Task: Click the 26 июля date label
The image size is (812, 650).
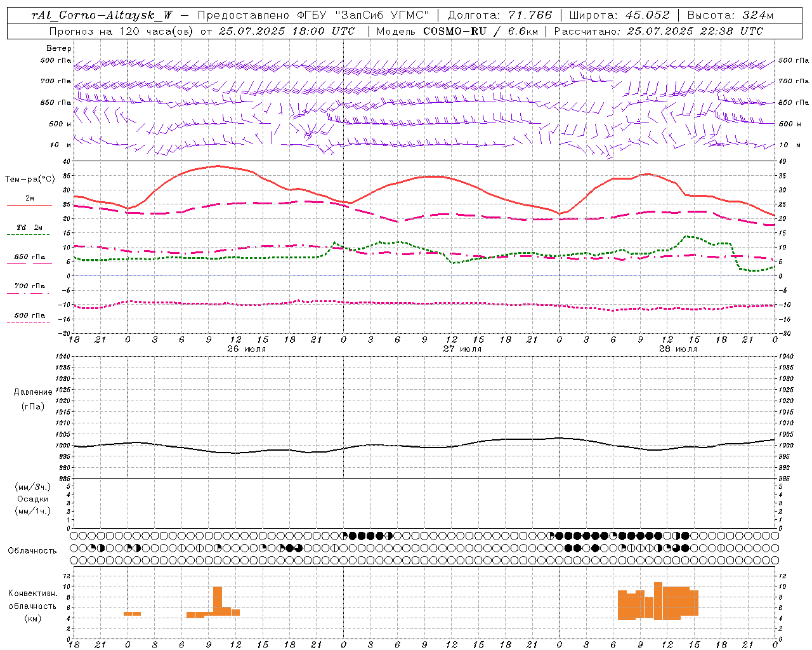Action: click(x=247, y=348)
